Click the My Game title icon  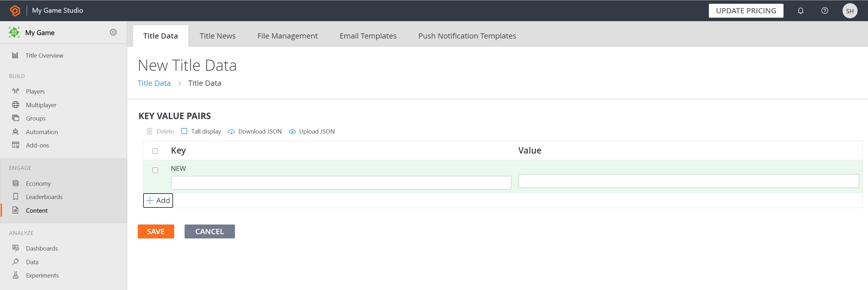coord(14,32)
